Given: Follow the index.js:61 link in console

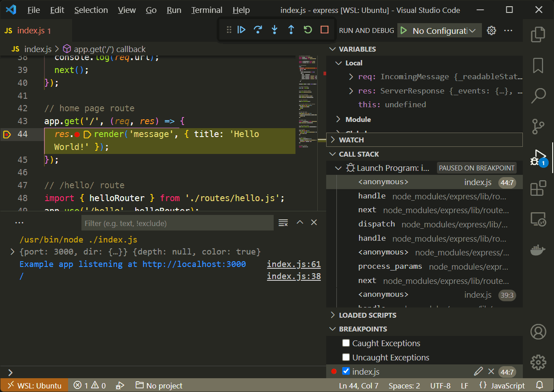Looking at the screenshot, I should click(x=293, y=264).
